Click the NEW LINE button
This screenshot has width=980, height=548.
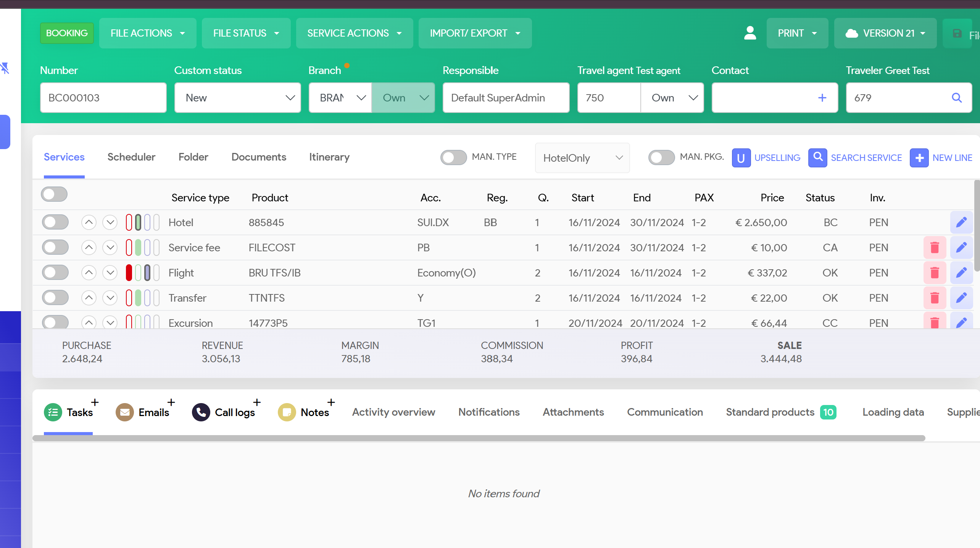pyautogui.click(x=941, y=157)
